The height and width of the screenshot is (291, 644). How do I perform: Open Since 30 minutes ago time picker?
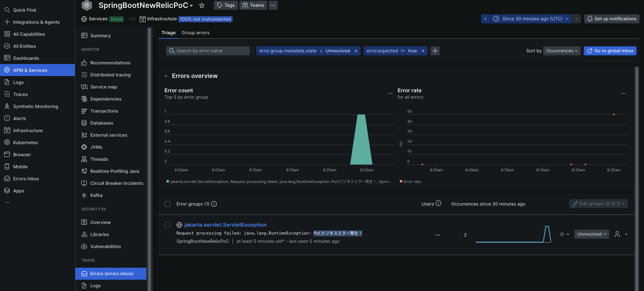(x=531, y=19)
